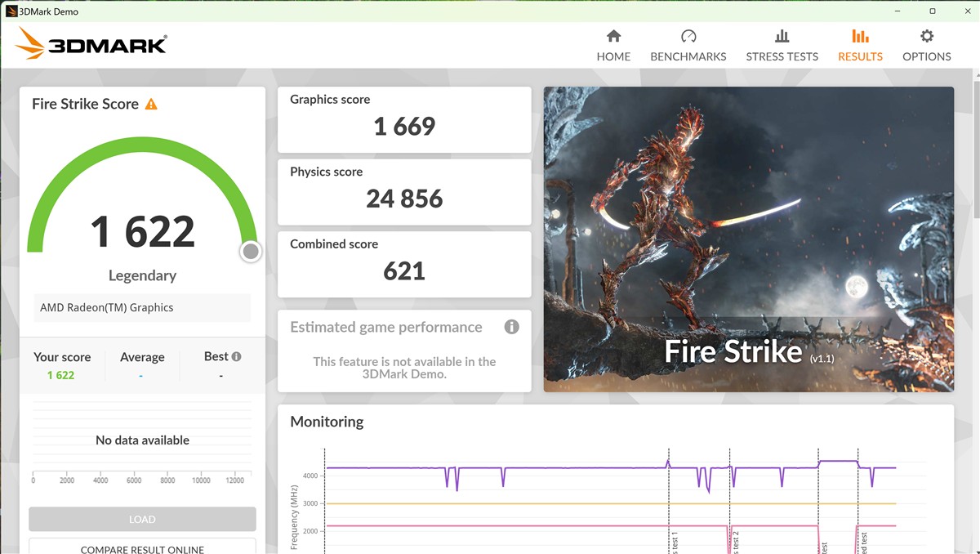The width and height of the screenshot is (980, 554).
Task: Click the info icon next to Best
Action: point(237,357)
